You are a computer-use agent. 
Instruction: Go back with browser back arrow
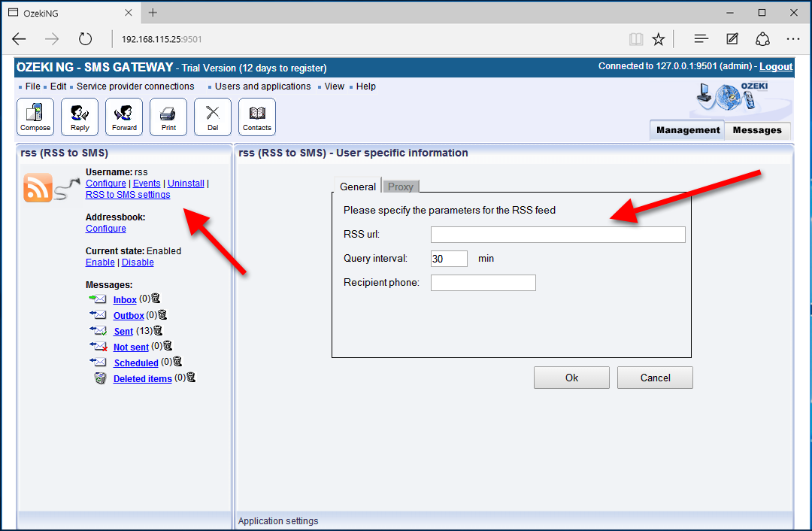tap(19, 39)
